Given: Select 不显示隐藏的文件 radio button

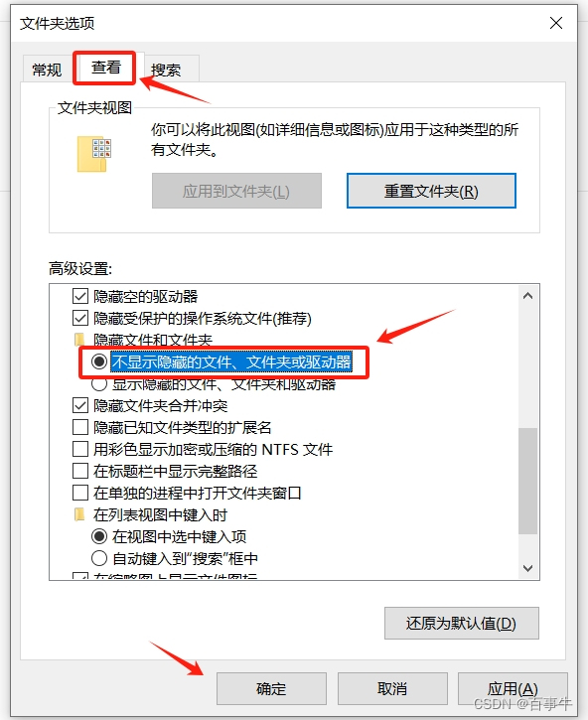Looking at the screenshot, I should click(x=99, y=361).
